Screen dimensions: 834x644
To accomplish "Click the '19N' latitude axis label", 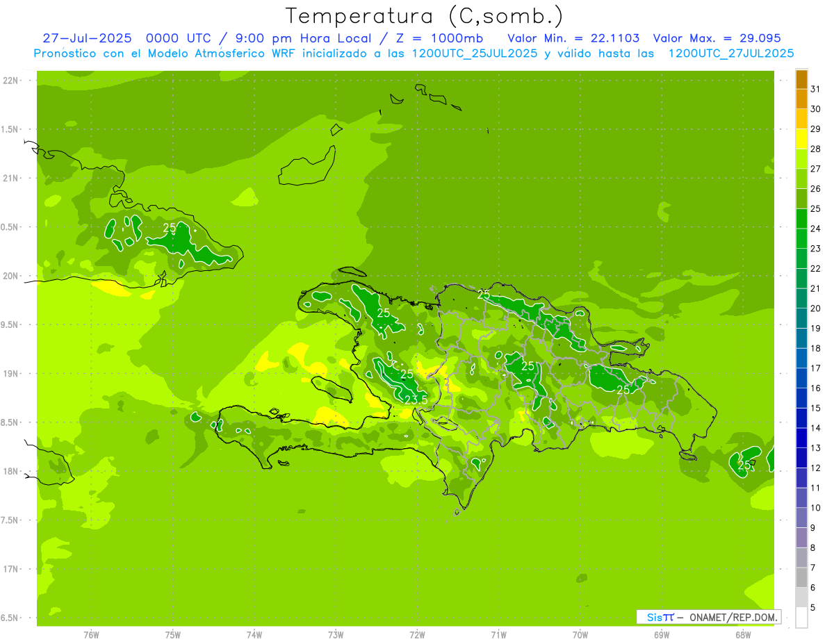I will (11, 374).
